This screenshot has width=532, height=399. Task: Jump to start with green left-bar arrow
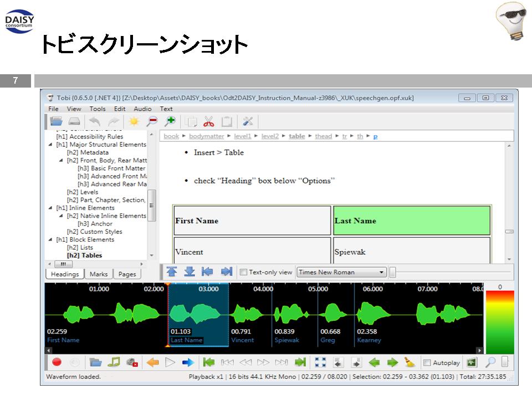pos(208,362)
